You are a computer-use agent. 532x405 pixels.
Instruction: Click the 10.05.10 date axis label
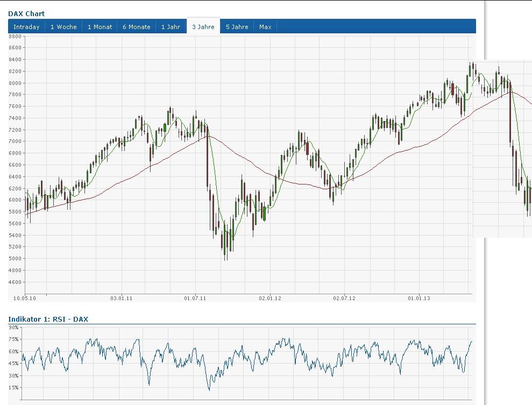(24, 298)
